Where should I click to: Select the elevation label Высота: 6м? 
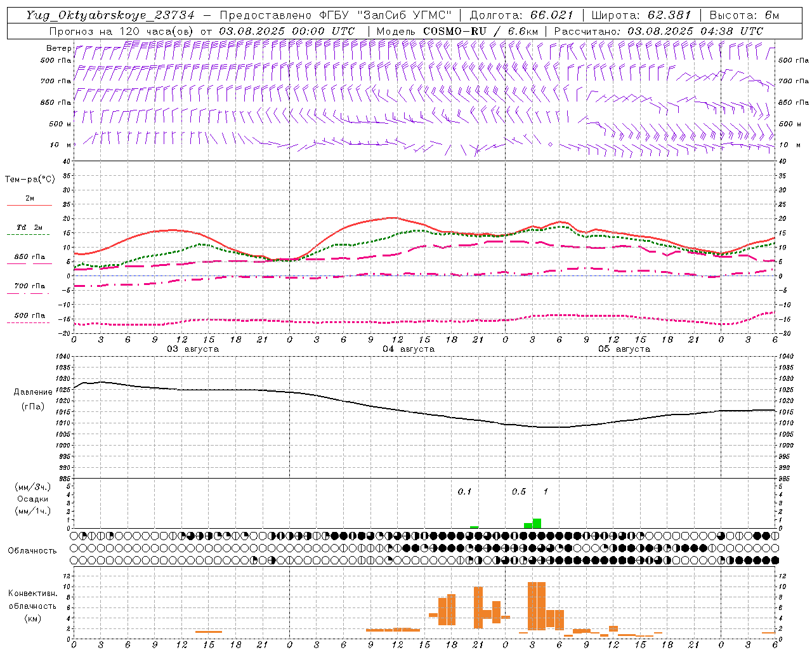[744, 15]
